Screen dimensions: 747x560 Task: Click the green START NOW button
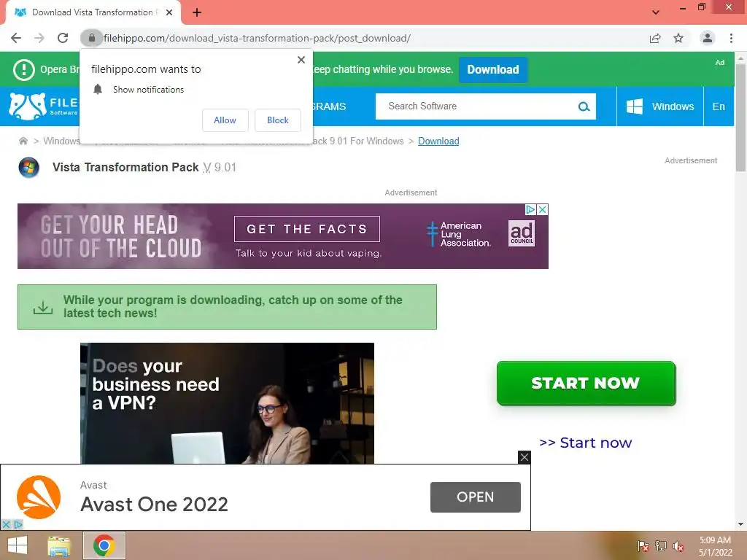pos(586,384)
